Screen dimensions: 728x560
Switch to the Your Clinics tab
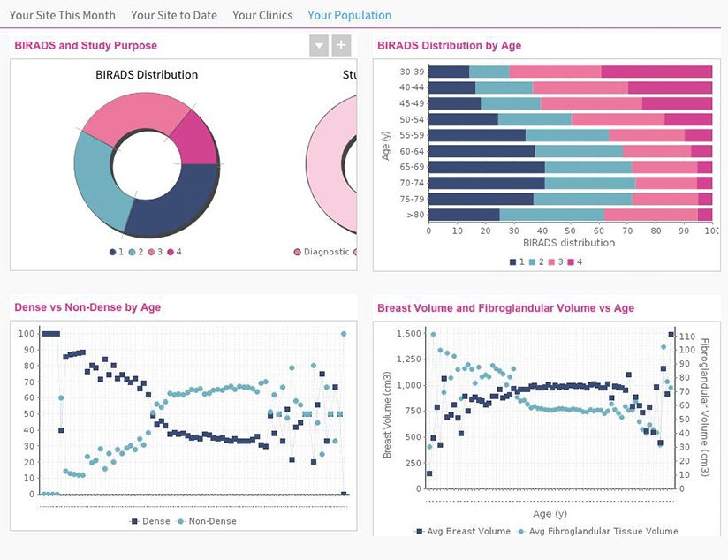click(x=262, y=15)
